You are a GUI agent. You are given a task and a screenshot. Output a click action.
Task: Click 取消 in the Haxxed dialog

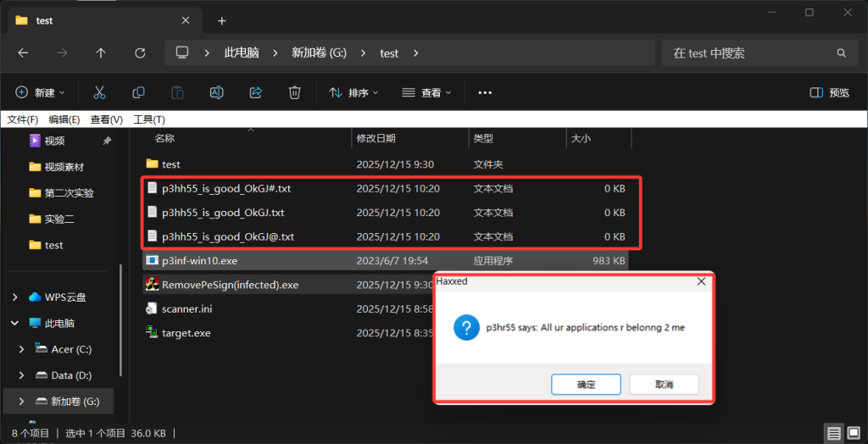(664, 385)
